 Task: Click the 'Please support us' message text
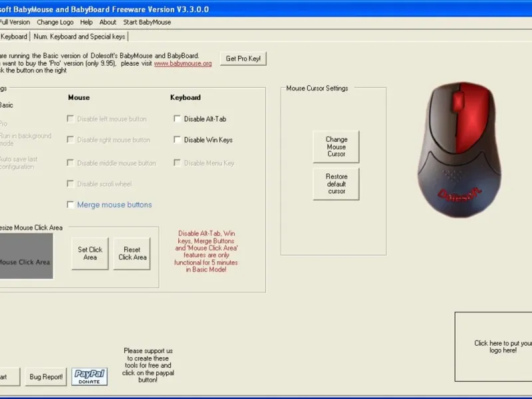click(x=148, y=365)
